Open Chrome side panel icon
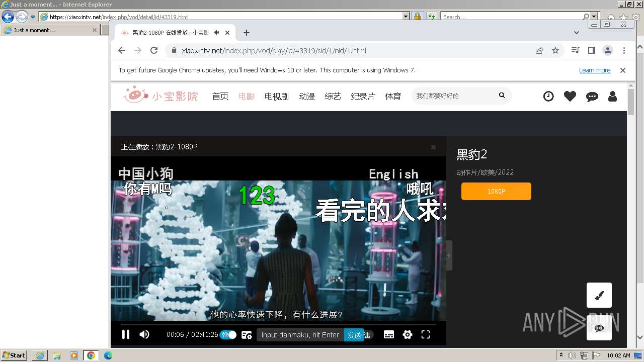 (592, 50)
